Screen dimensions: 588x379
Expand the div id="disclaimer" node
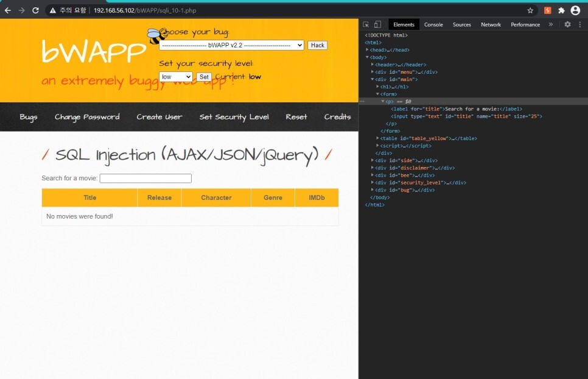coord(373,168)
